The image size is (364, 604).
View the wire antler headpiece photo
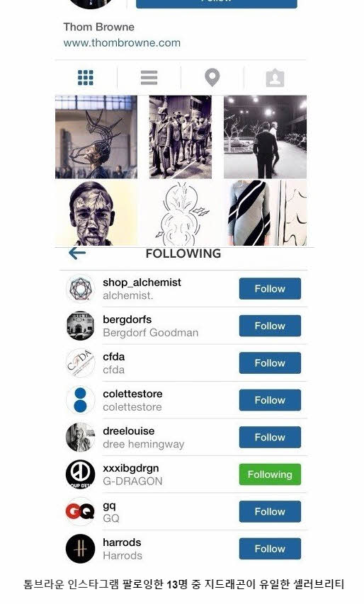tap(96, 137)
